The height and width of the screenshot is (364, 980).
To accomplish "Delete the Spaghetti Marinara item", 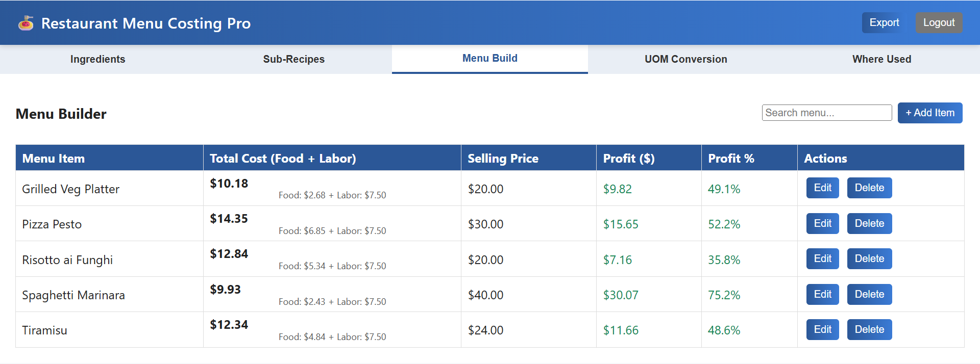I will point(869,294).
